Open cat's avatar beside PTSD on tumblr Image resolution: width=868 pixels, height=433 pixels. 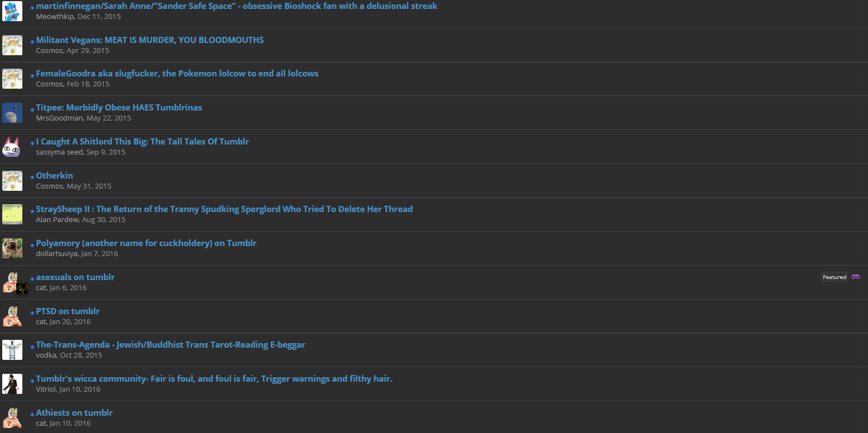12,316
